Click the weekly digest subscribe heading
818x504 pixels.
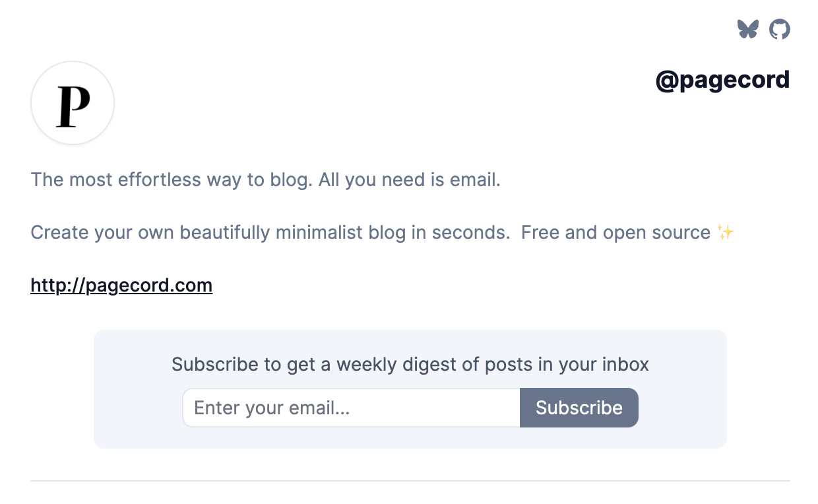(x=410, y=364)
